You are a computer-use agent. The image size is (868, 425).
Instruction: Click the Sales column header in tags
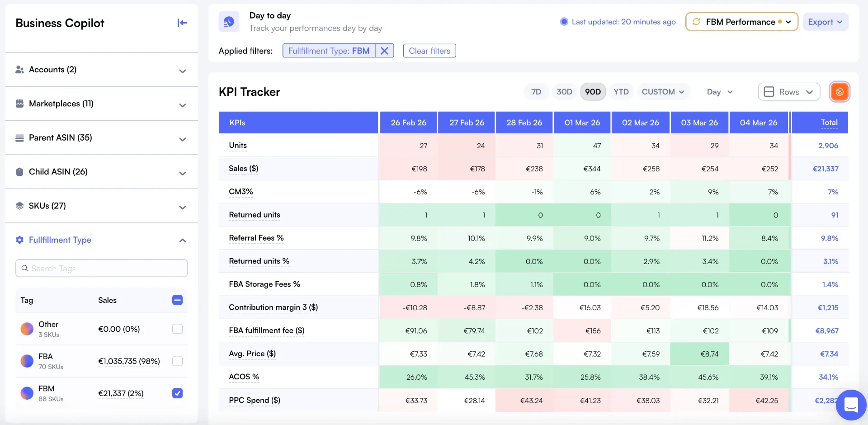click(107, 300)
